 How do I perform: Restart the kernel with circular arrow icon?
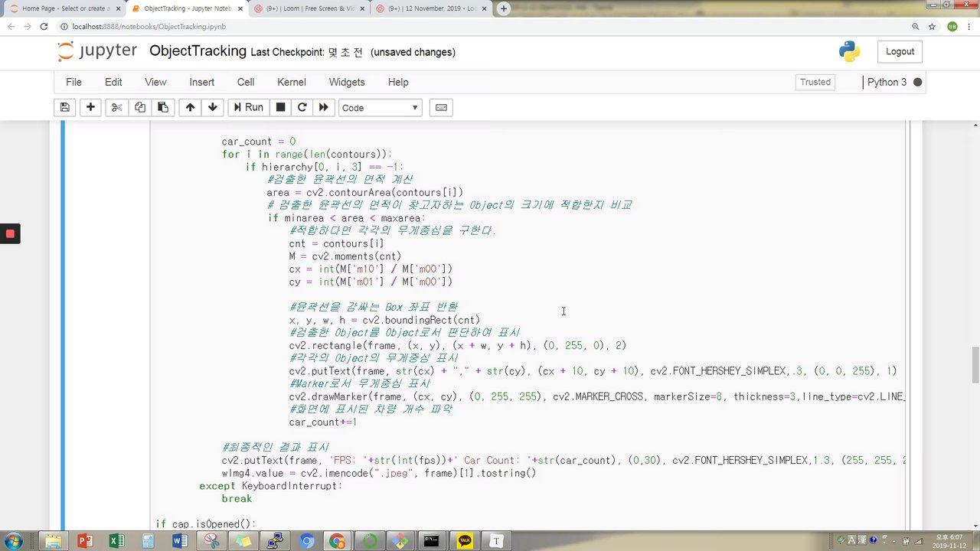click(302, 108)
